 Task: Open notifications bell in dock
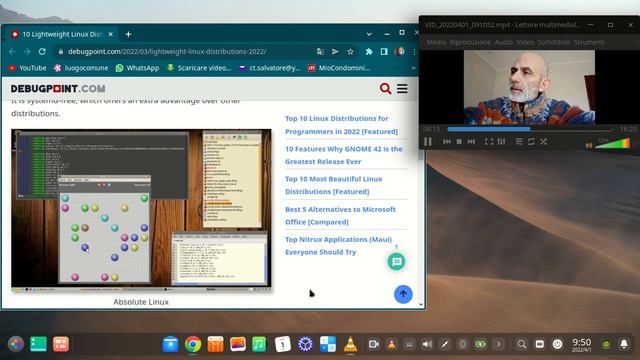[624, 344]
